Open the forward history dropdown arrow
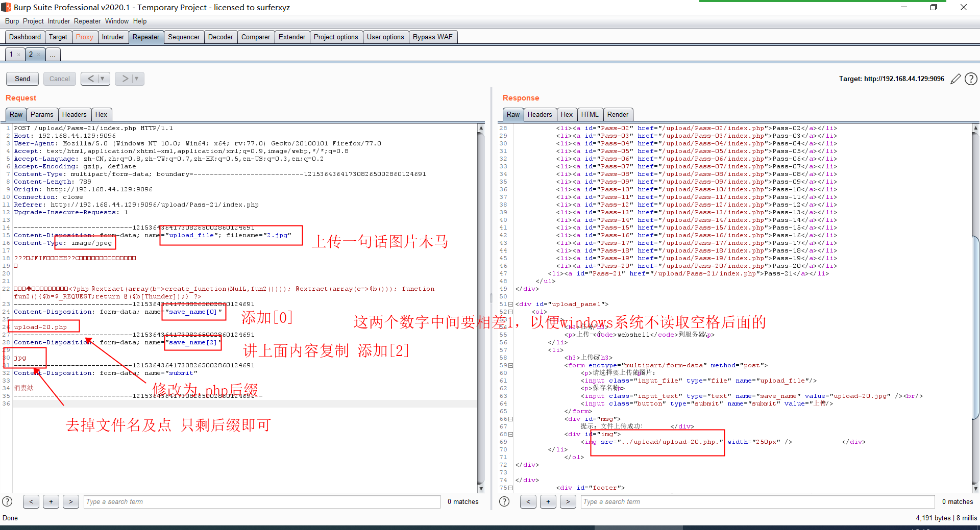 (137, 79)
